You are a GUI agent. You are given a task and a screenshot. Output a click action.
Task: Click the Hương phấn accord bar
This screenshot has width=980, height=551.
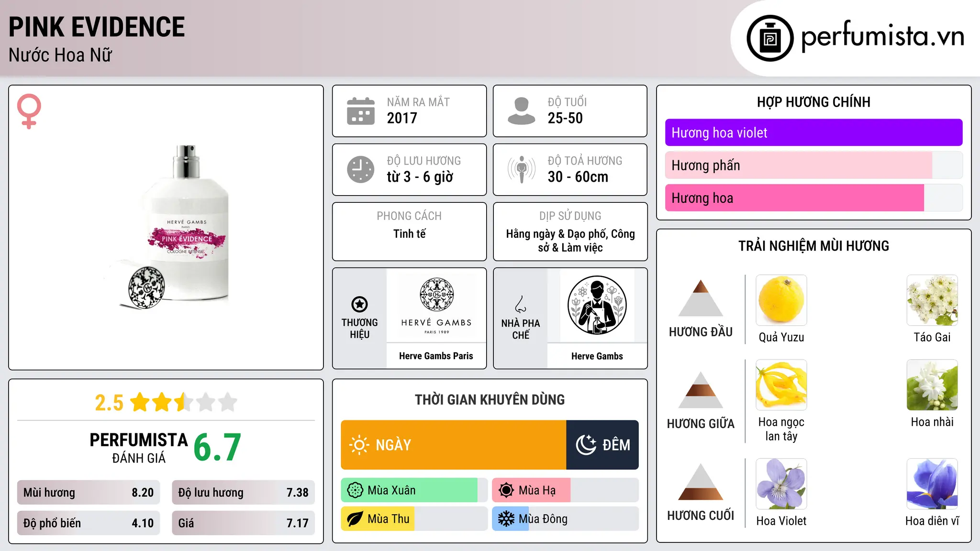(813, 165)
